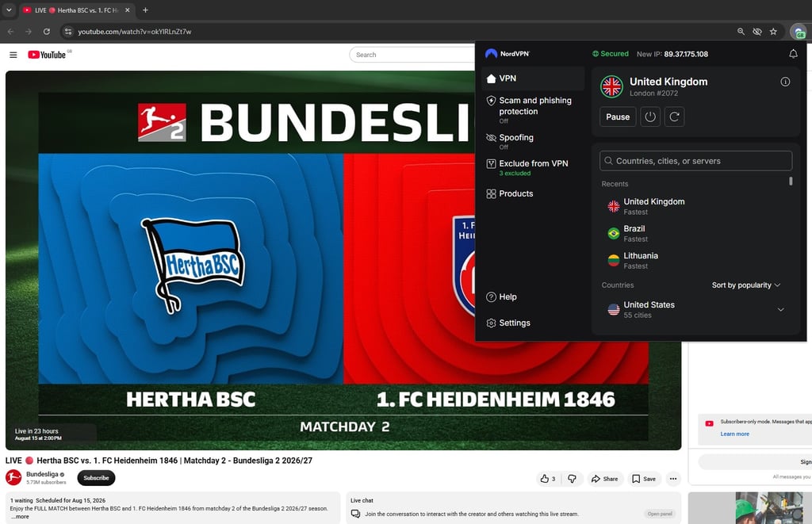The height and width of the screenshot is (524, 812).
Task: Close the Hertha BSC browser tab
Action: pos(128,10)
